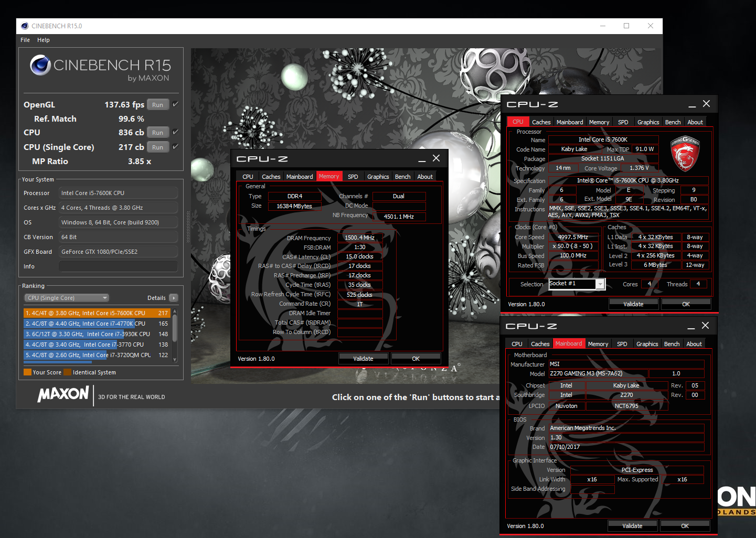Select ranking row 2 i7-4770K CPU
The width and height of the screenshot is (756, 538).
point(97,324)
